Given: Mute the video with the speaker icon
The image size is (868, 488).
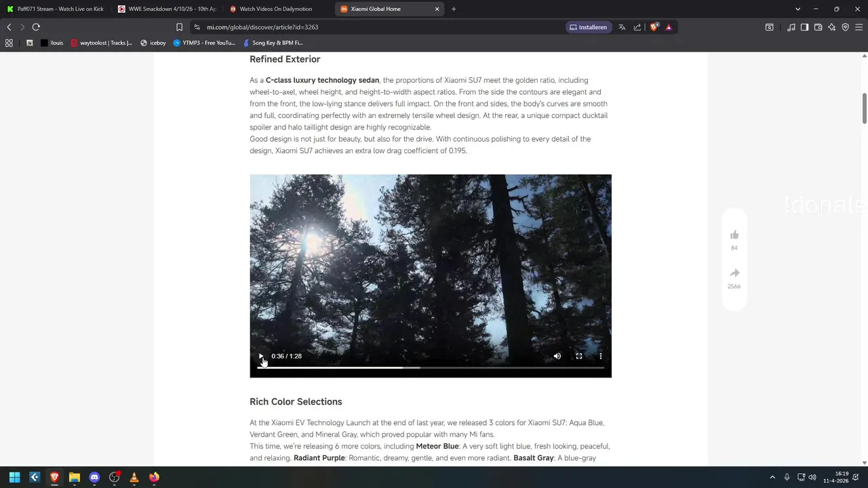Looking at the screenshot, I should pos(557,356).
